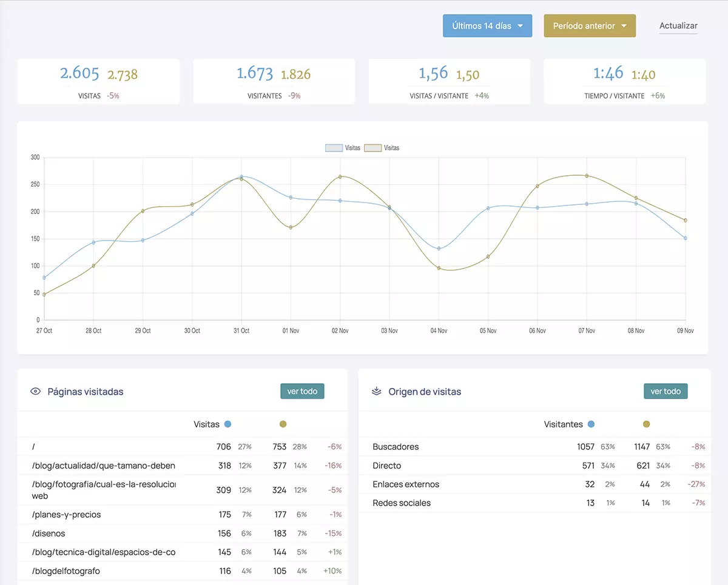
Task: Toggle the gold Visitas legend series
Action: [382, 148]
